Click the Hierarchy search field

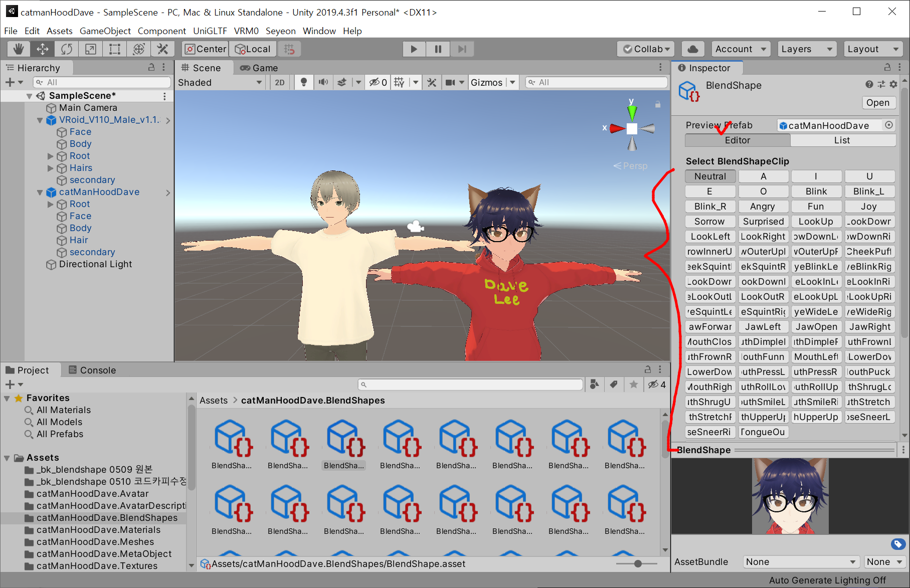102,82
